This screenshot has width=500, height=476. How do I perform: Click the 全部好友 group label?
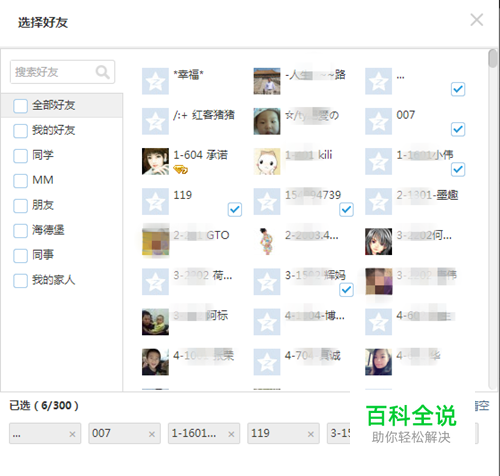click(54, 105)
